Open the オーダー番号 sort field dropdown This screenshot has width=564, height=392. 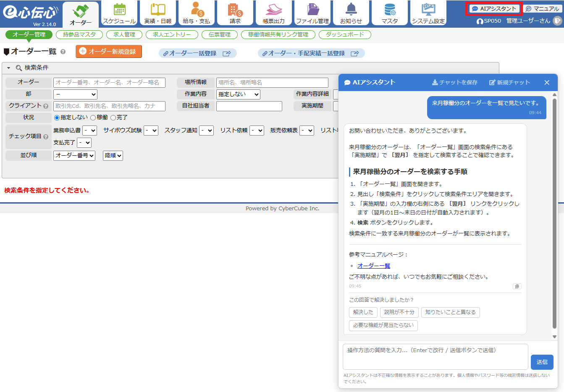point(74,156)
